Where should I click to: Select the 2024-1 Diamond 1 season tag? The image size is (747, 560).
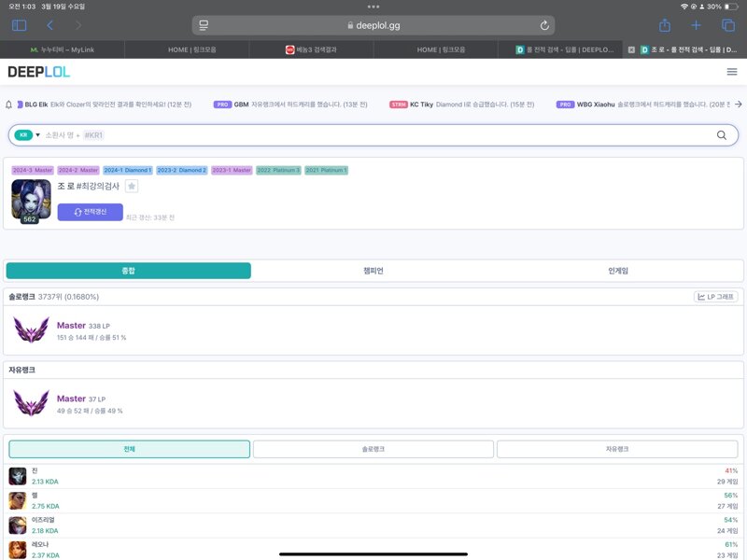tap(128, 170)
